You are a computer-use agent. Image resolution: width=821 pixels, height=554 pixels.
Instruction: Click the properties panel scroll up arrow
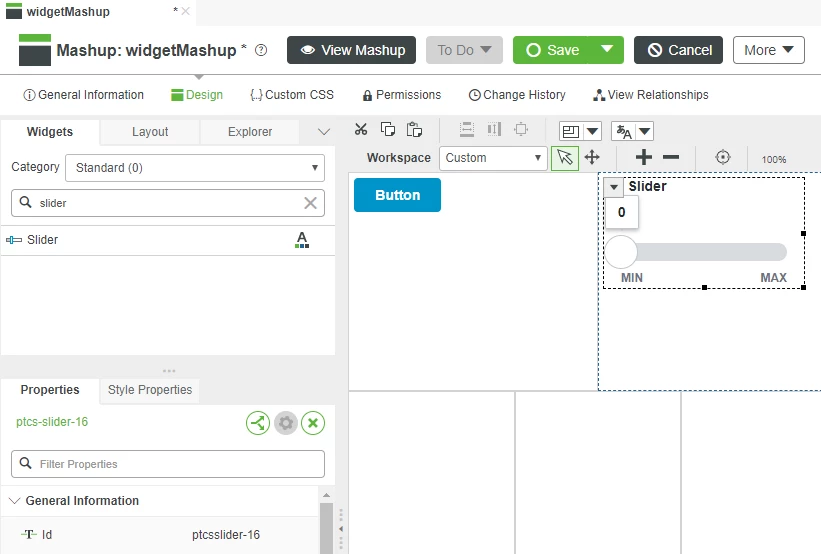tap(326, 495)
